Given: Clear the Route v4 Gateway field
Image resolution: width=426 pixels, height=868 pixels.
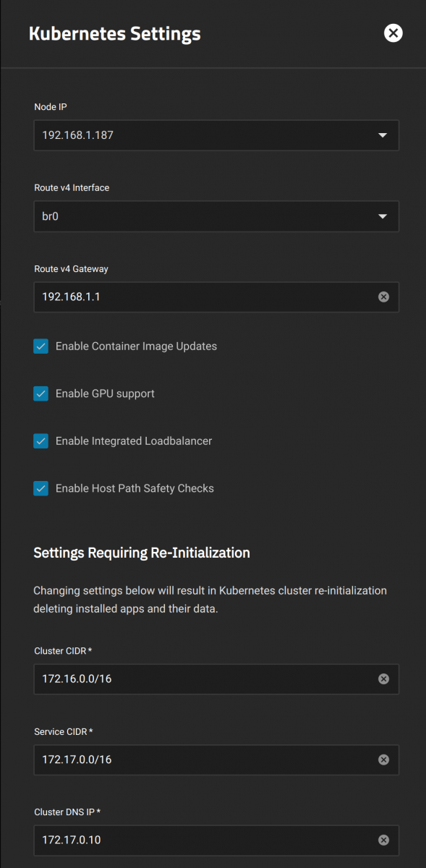Looking at the screenshot, I should [x=384, y=297].
